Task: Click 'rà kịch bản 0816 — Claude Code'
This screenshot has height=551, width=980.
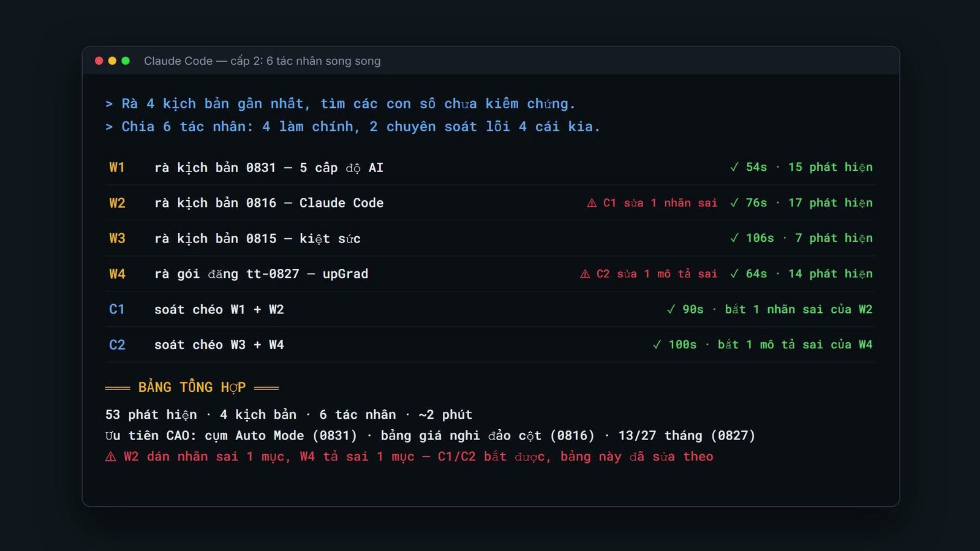Action: tap(269, 203)
